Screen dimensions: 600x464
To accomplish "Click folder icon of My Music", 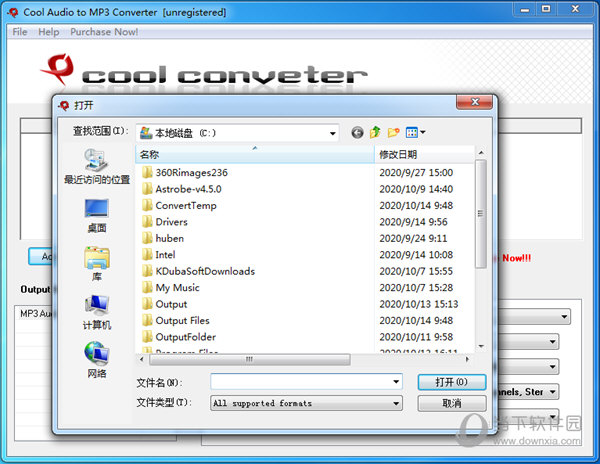I will pos(147,288).
